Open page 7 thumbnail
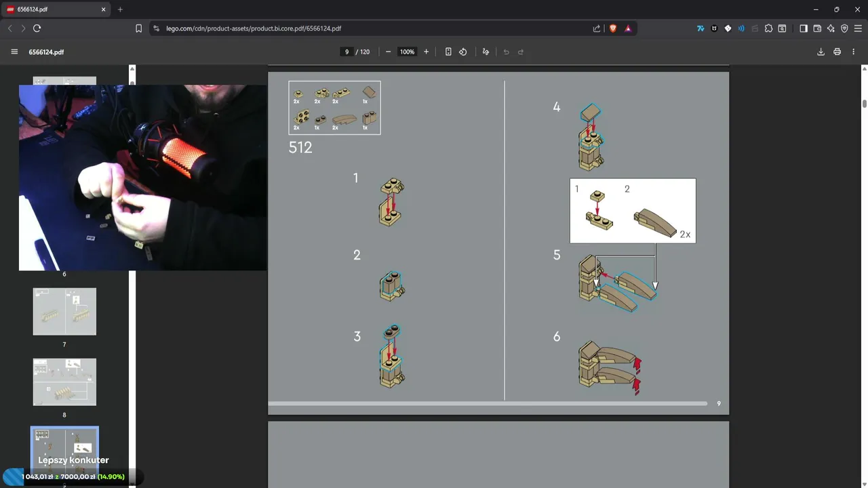The width and height of the screenshot is (868, 488). [64, 311]
